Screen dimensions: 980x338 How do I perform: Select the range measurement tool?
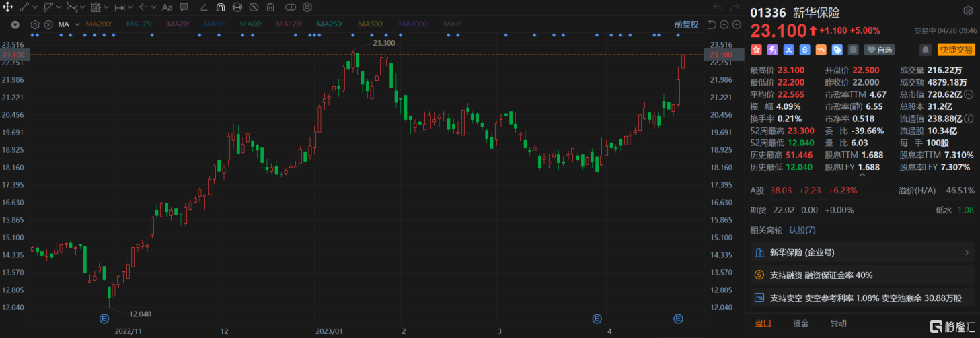(x=120, y=7)
